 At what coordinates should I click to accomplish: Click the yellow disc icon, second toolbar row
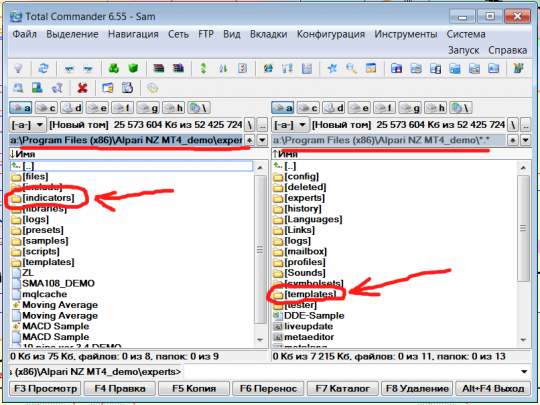point(153,88)
